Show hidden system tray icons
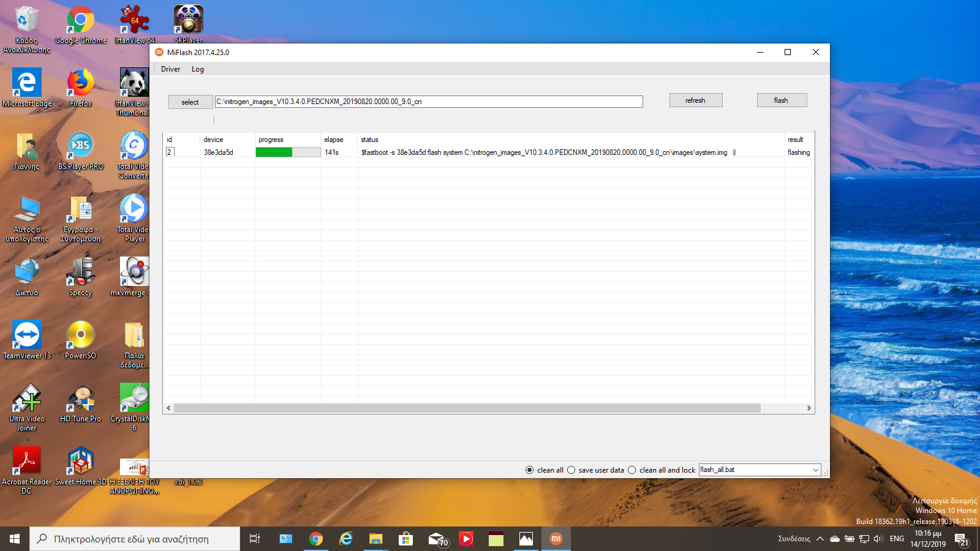The width and height of the screenshot is (980, 551). click(820, 539)
